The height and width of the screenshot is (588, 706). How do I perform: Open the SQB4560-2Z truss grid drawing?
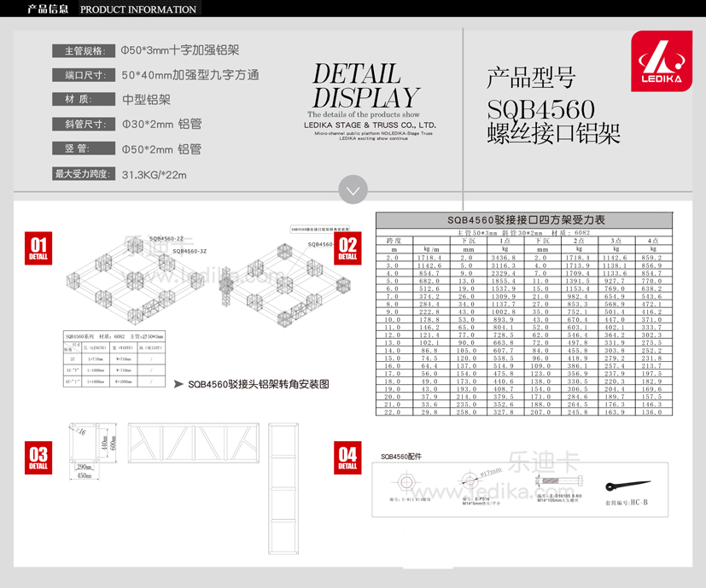135,282
